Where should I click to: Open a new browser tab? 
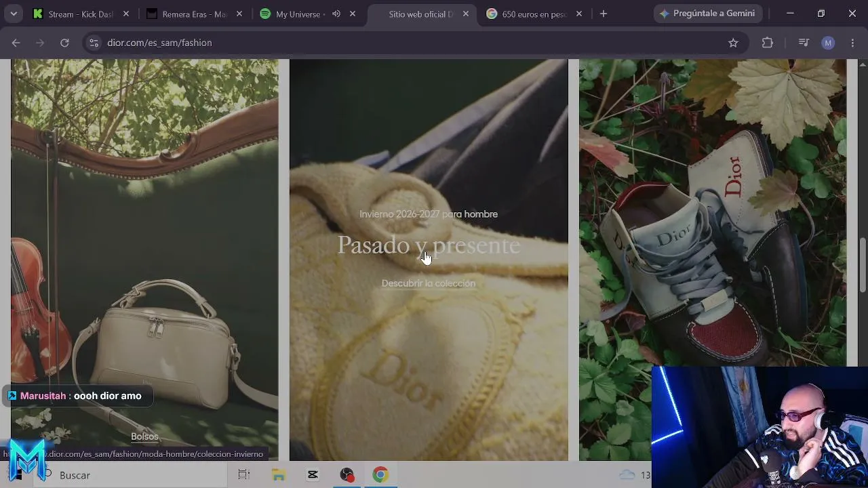pyautogui.click(x=604, y=14)
